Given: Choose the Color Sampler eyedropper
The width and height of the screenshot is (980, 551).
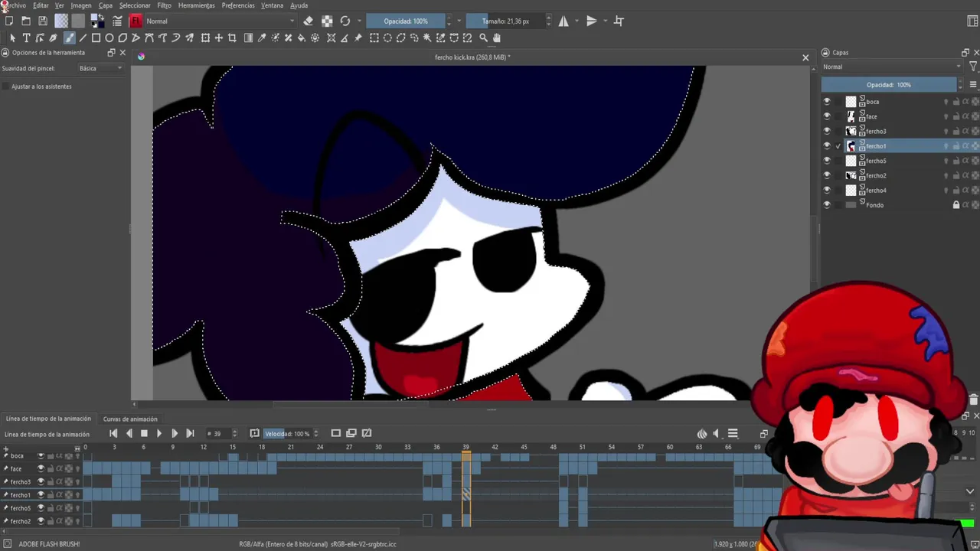Looking at the screenshot, I should click(261, 37).
